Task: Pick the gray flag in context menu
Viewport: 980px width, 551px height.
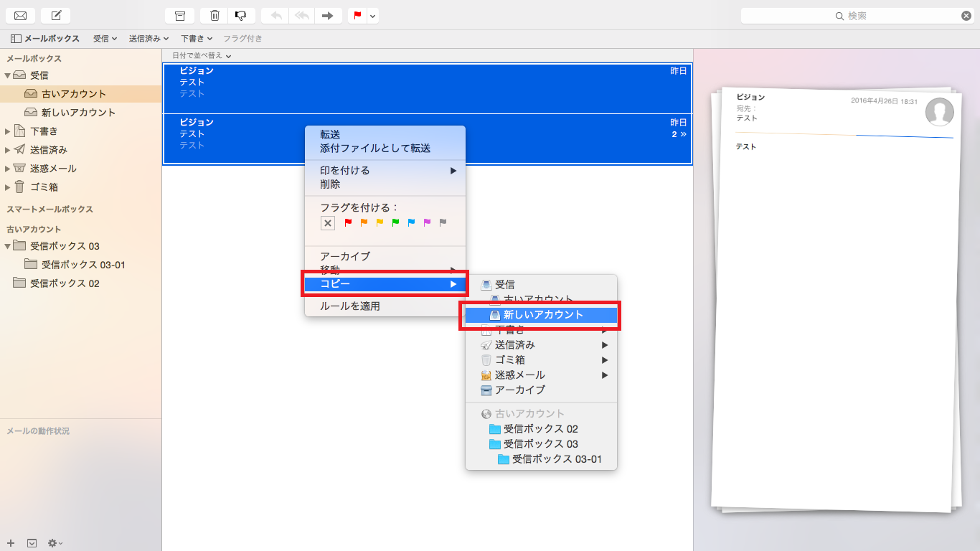Action: 443,222
